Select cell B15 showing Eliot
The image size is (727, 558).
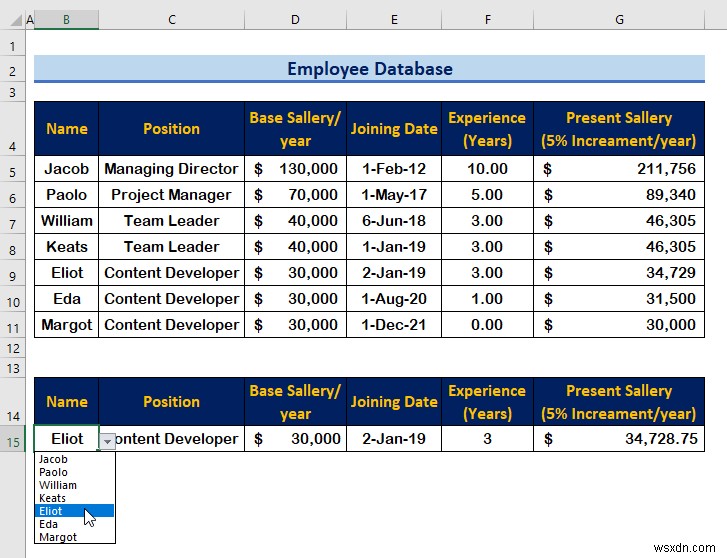(66, 438)
